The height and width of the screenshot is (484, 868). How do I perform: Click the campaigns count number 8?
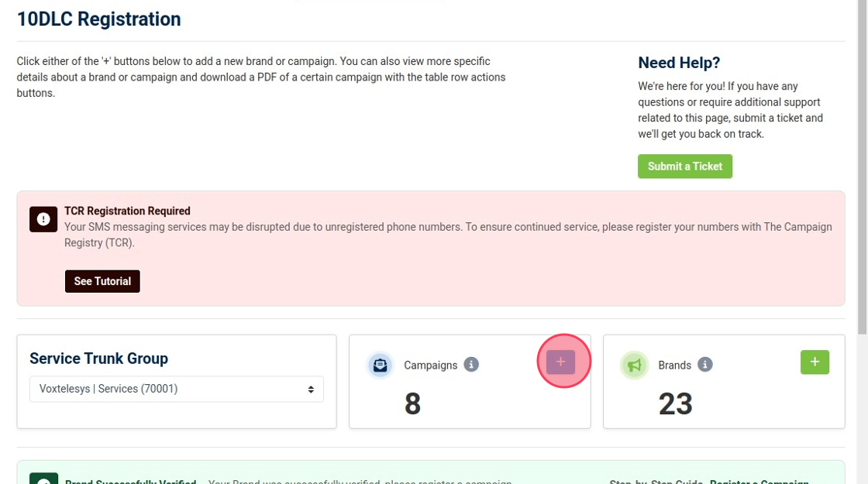point(412,403)
